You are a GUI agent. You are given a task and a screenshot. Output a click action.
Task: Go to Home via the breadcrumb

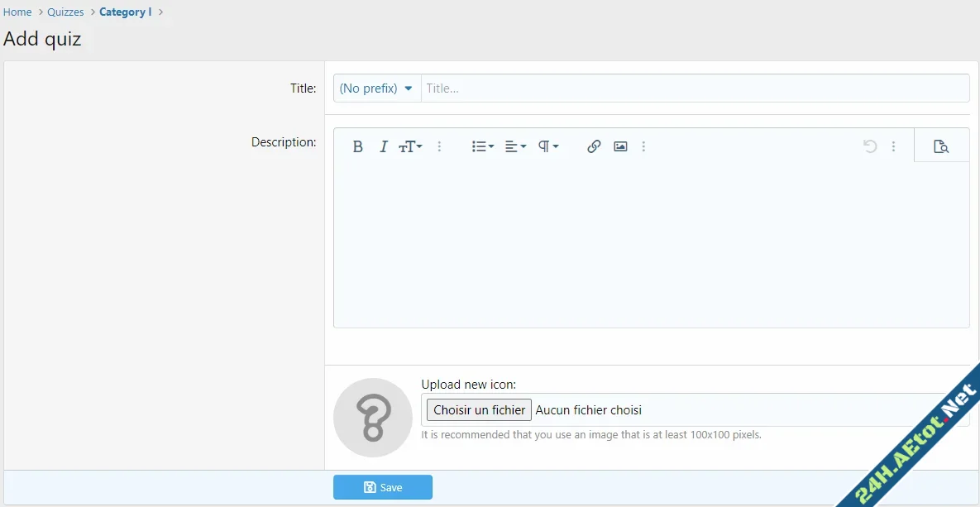point(17,12)
